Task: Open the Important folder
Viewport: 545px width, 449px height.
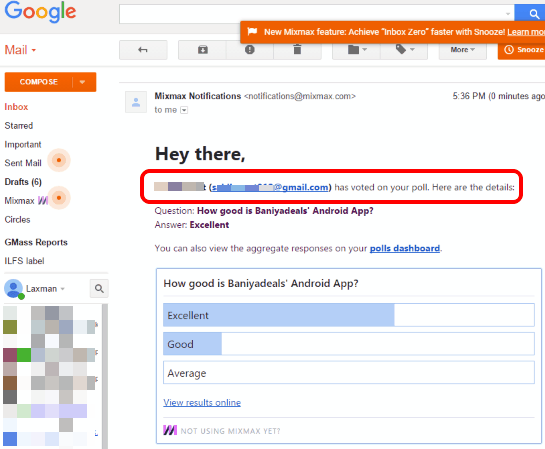Action: (x=23, y=144)
